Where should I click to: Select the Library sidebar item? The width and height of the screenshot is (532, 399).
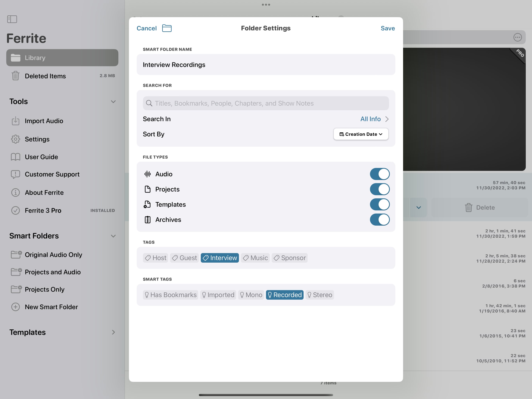[62, 58]
